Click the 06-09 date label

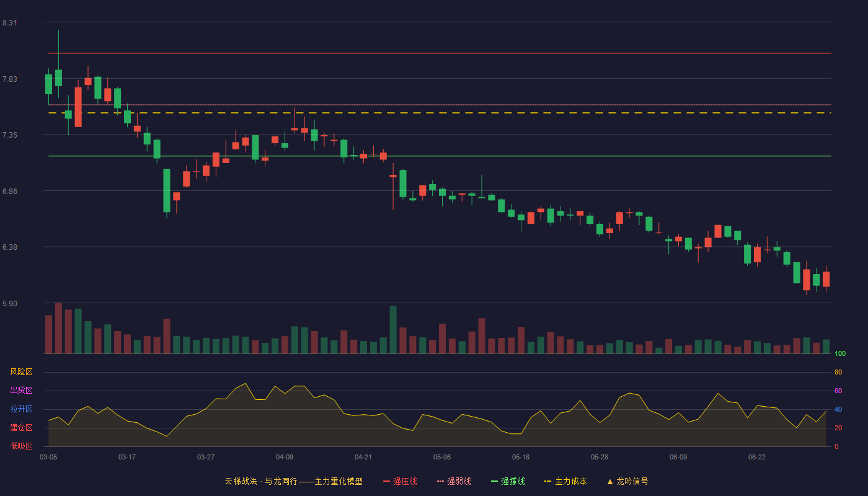tap(678, 457)
